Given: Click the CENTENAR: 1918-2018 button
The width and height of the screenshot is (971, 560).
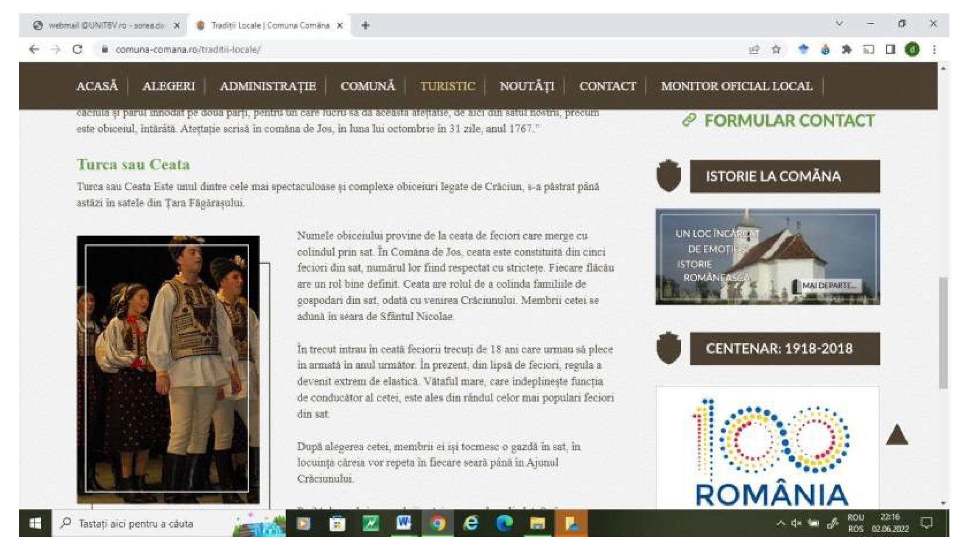Looking at the screenshot, I should 785,348.
